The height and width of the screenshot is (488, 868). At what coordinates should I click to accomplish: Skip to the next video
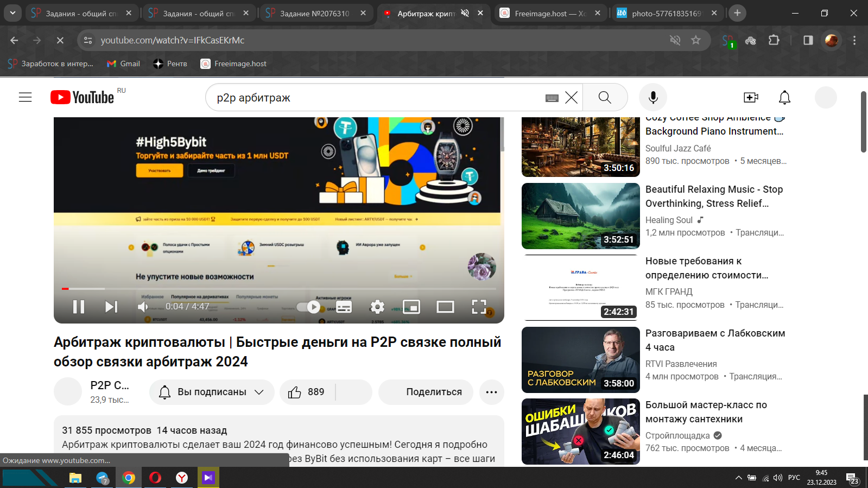tap(111, 307)
